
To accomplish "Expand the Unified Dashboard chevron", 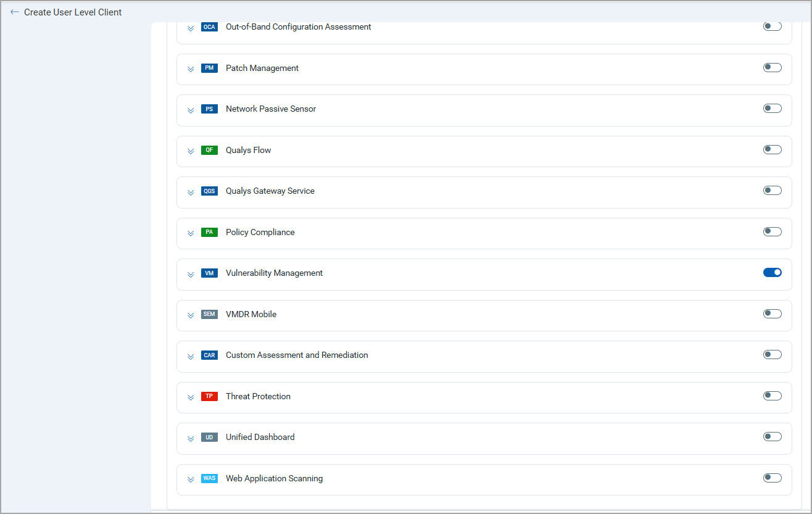I will tap(191, 438).
